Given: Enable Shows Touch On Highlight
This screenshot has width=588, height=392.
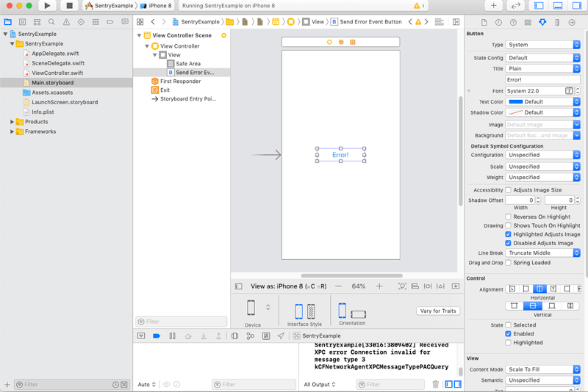Looking at the screenshot, I should pos(508,225).
